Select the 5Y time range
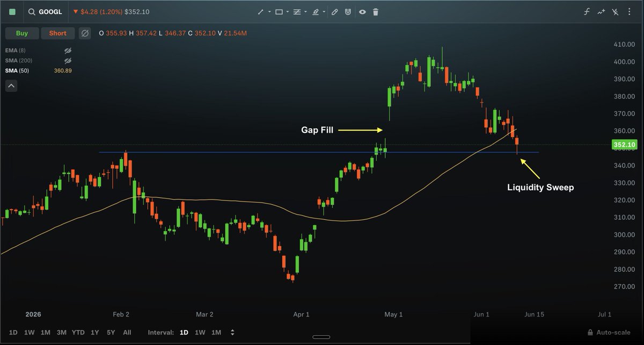The height and width of the screenshot is (345, 644). [111, 333]
